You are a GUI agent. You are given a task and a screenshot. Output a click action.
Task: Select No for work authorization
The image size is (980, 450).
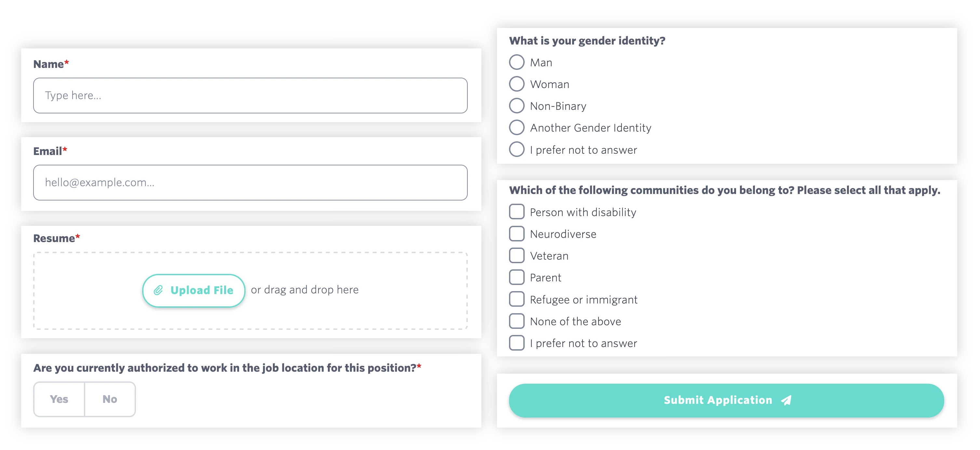110,399
